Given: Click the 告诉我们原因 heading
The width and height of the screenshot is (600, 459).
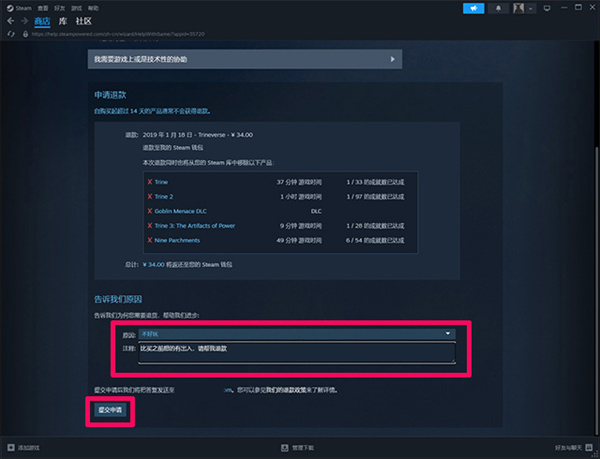Looking at the screenshot, I should point(118,299).
